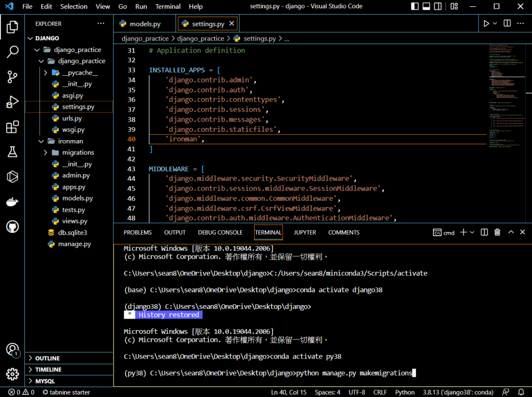Collapse the ironman folder
532x397 pixels.
[x=41, y=141]
